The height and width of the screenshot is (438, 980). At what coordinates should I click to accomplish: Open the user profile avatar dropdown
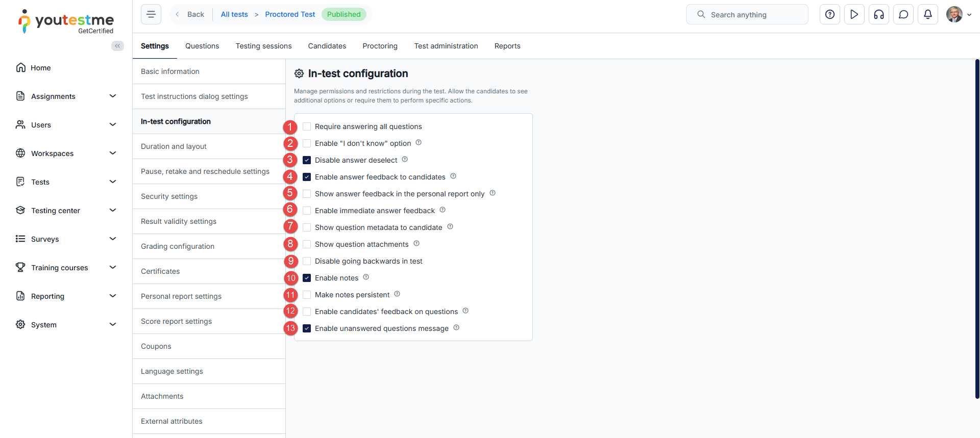tap(959, 14)
